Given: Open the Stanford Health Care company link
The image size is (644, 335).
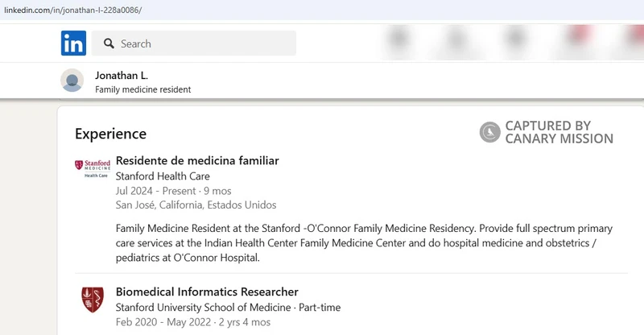Looking at the screenshot, I should tap(163, 176).
